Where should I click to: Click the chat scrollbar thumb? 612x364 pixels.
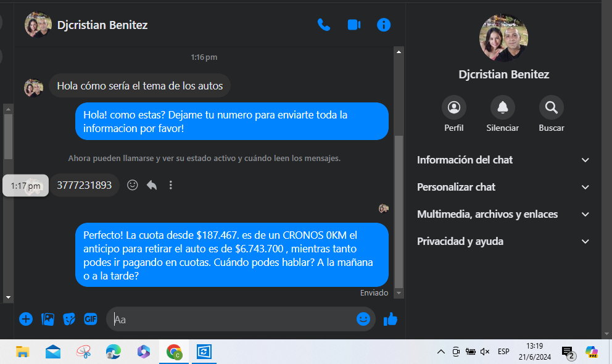[x=399, y=212]
